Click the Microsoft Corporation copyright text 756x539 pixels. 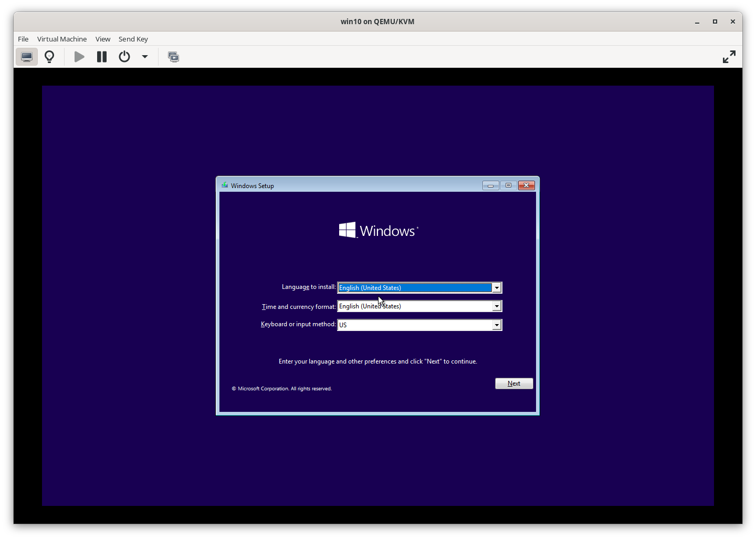pyautogui.click(x=282, y=389)
